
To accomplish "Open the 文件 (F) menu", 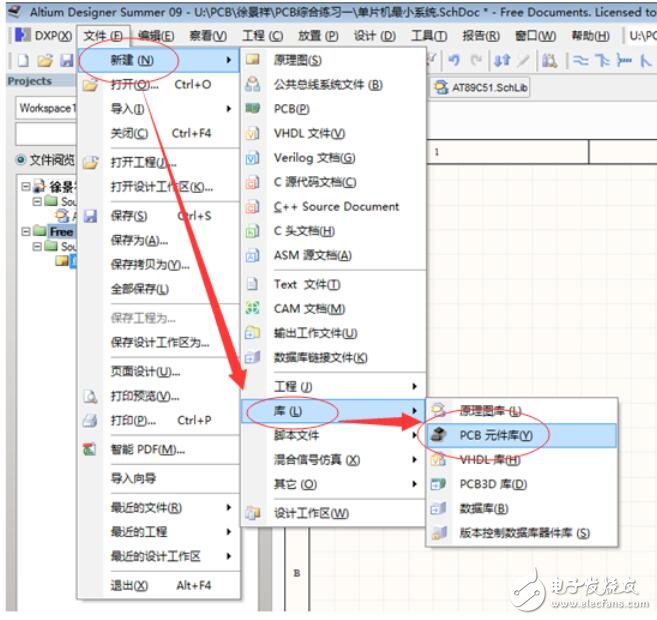I will [x=103, y=36].
